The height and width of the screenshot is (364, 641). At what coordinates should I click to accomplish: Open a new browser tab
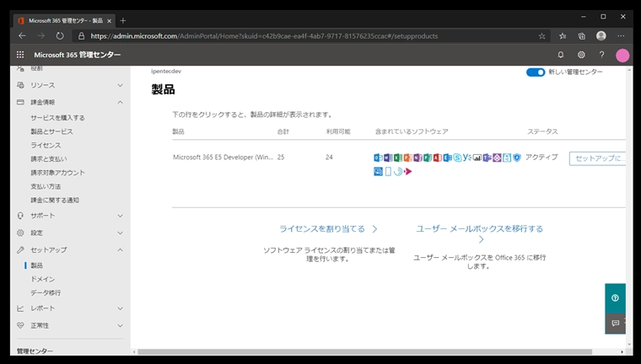[x=123, y=20]
